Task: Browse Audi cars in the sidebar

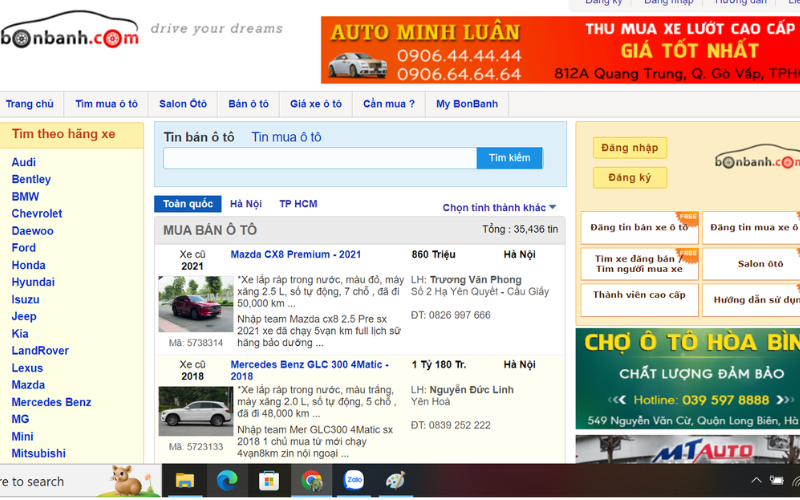Action: tap(23, 162)
